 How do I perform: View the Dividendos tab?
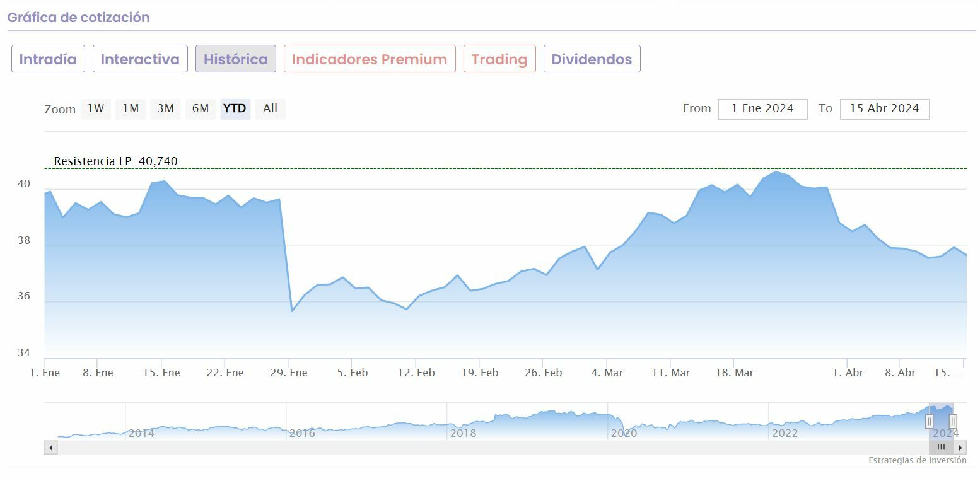coord(592,59)
